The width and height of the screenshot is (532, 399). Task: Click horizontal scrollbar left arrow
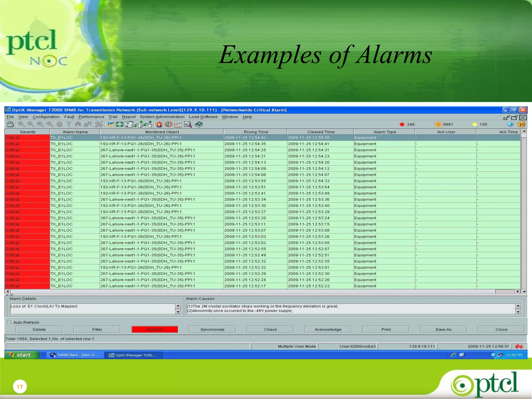8,291
